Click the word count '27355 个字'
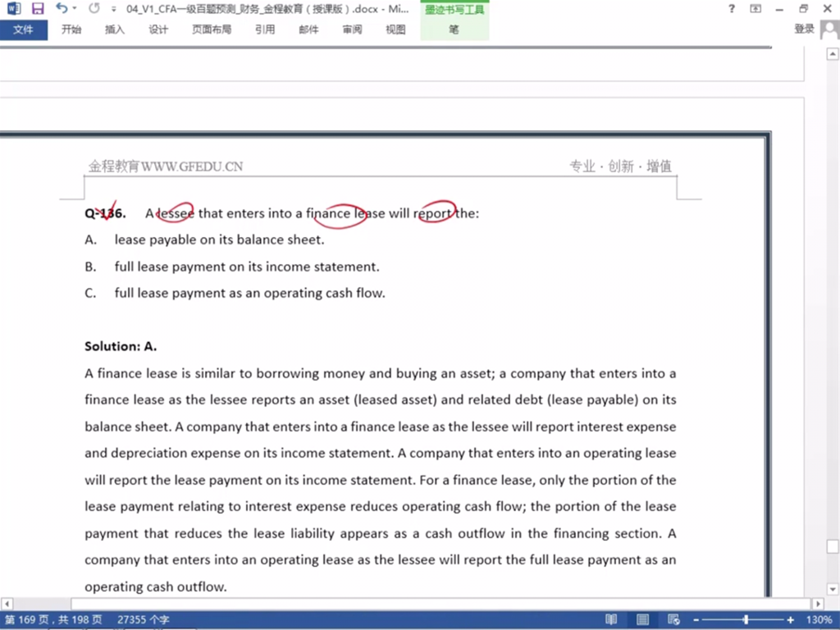 point(143,620)
